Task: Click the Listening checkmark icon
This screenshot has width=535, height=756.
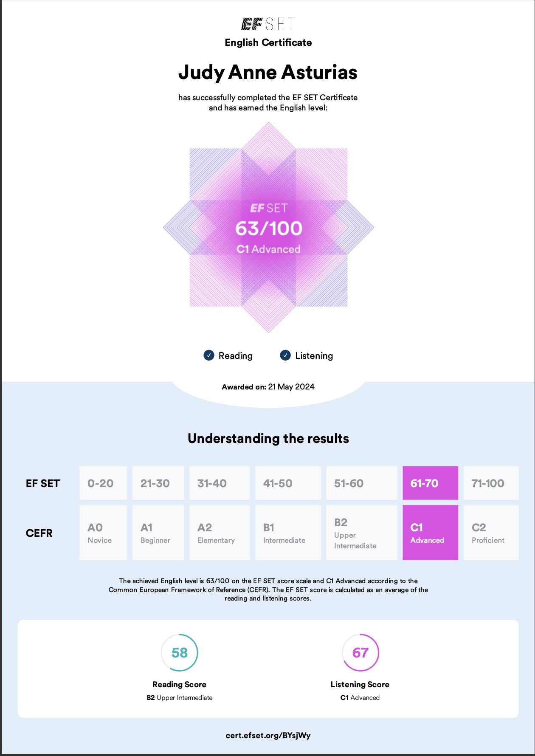Action: [285, 355]
